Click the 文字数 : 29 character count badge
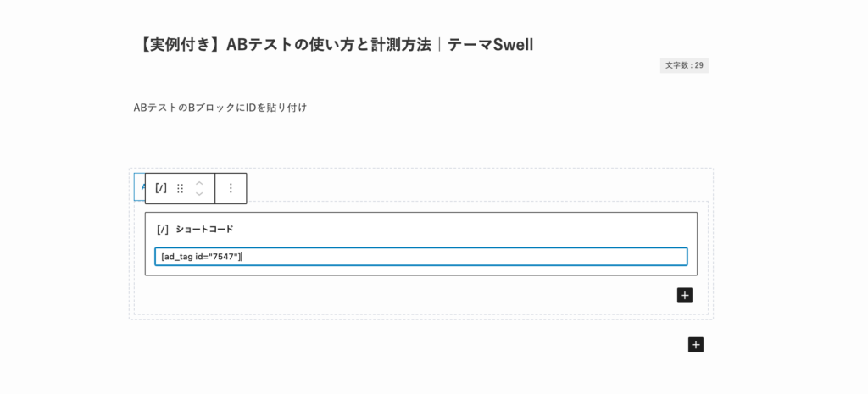The height and width of the screenshot is (394, 868). [684, 65]
